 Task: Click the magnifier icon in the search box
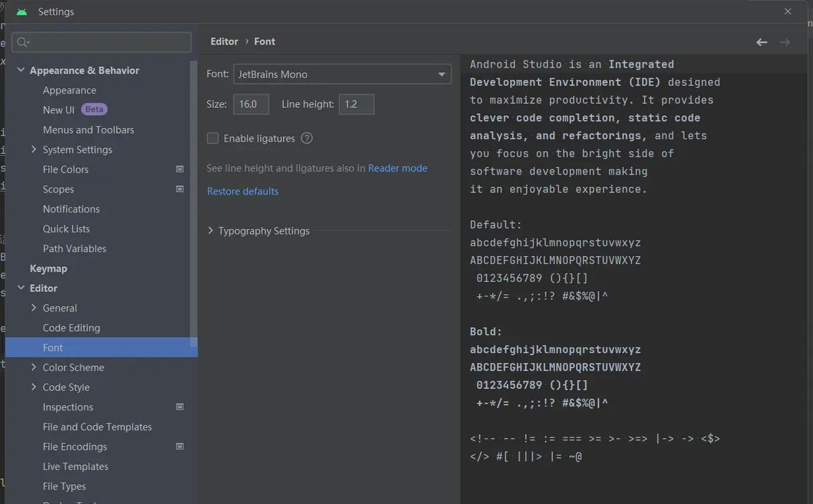[23, 42]
